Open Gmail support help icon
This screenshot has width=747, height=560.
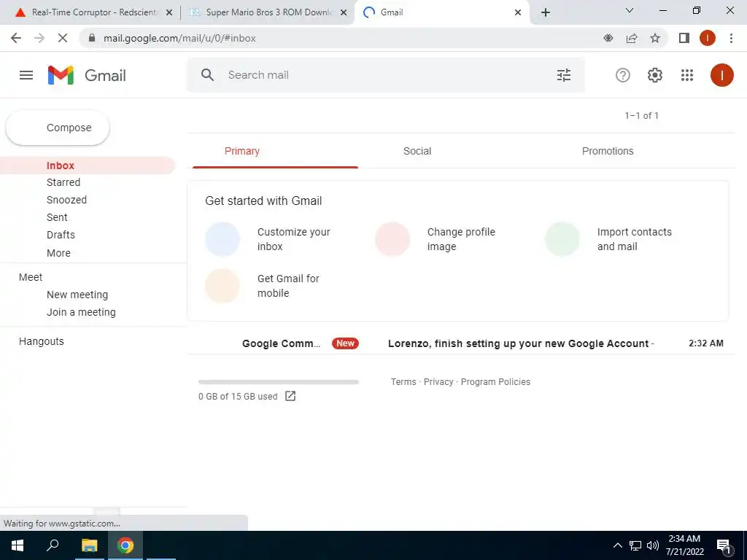pyautogui.click(x=623, y=75)
